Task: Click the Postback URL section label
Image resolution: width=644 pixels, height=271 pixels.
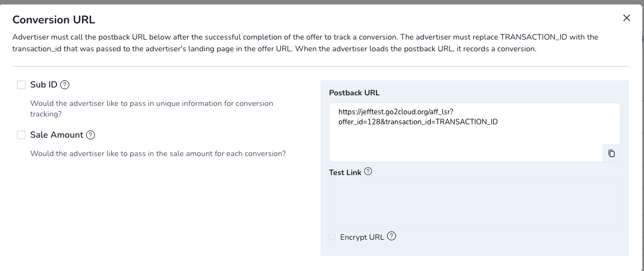Action: 354,93
